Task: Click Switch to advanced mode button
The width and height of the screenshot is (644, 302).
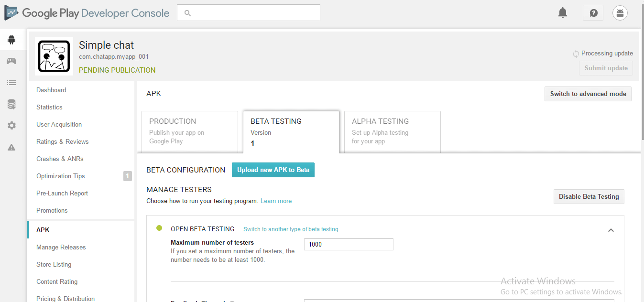Action: [x=588, y=94]
